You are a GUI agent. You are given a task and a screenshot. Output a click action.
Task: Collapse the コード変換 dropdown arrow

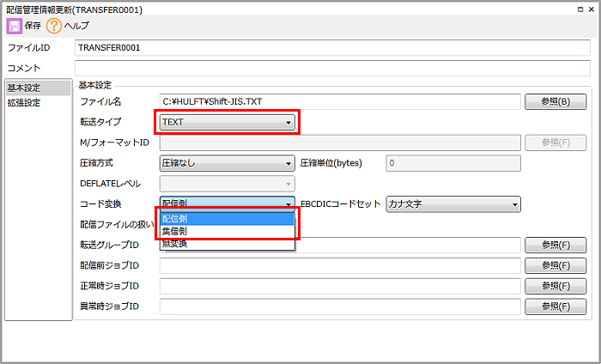pyautogui.click(x=288, y=204)
